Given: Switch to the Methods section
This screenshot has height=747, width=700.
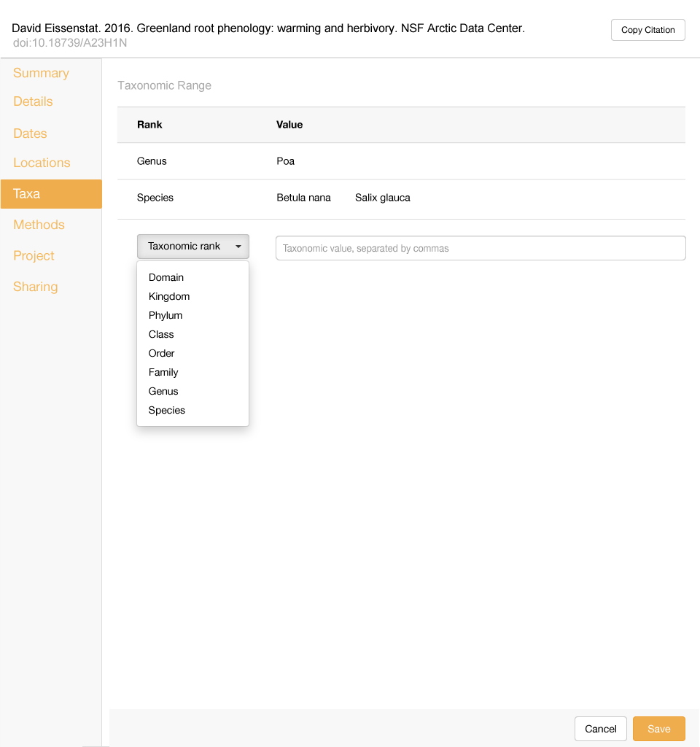Looking at the screenshot, I should click(39, 225).
